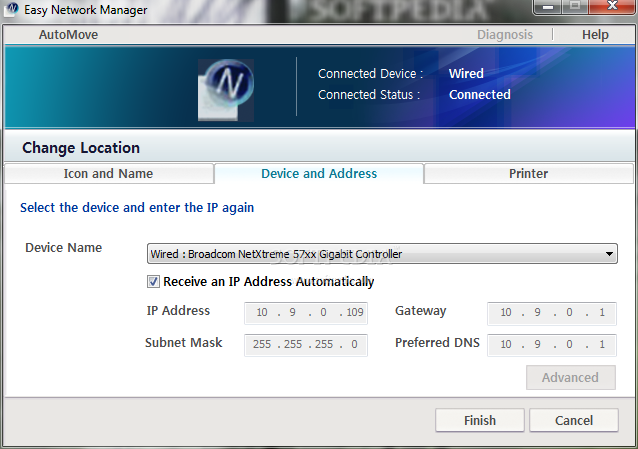Switch to the Printer tab
Image resolution: width=638 pixels, height=449 pixels.
(x=529, y=173)
